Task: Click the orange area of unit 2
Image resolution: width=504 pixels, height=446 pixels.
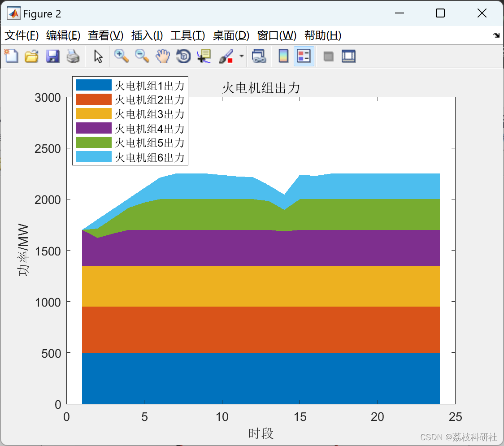Action: point(261,329)
